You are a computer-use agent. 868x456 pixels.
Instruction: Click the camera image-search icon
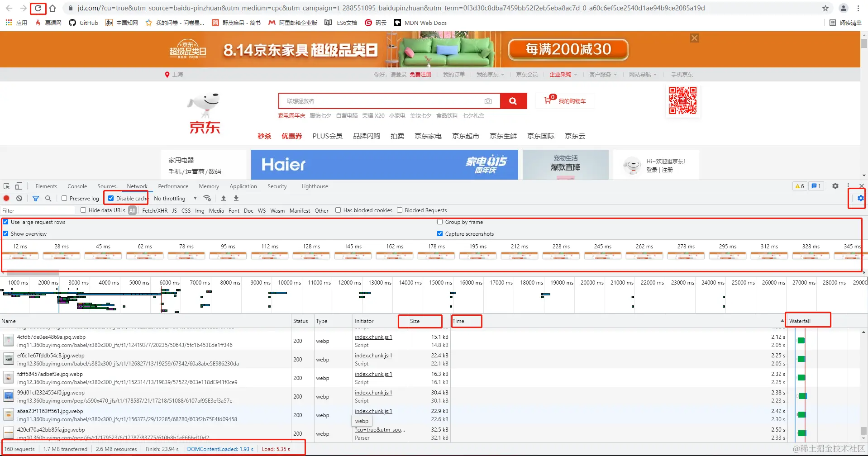(x=488, y=101)
